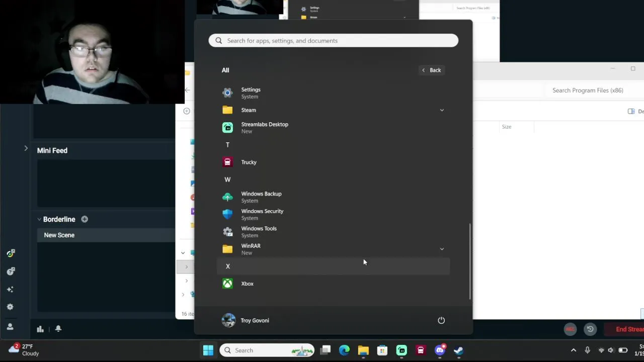Open Troy Govoni user account menu
644x362 pixels.
point(246,320)
